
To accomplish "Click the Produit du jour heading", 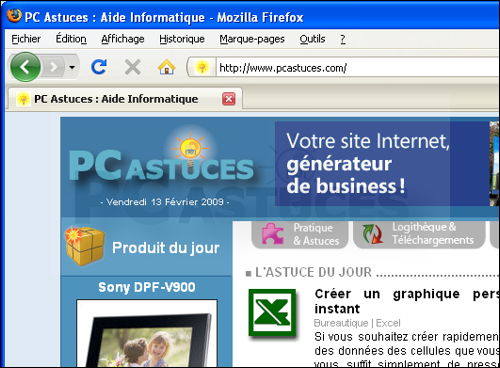I will (x=166, y=248).
